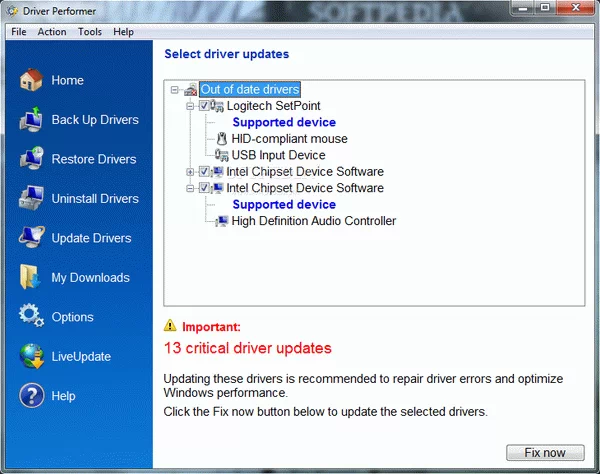Screen dimensions: 600x474
Task: Collapse the Out of date drivers node
Action: point(175,90)
